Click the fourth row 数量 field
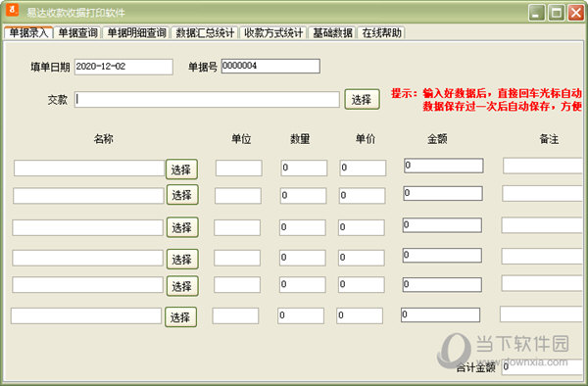Image resolution: width=588 pixels, height=386 pixels. (302, 258)
